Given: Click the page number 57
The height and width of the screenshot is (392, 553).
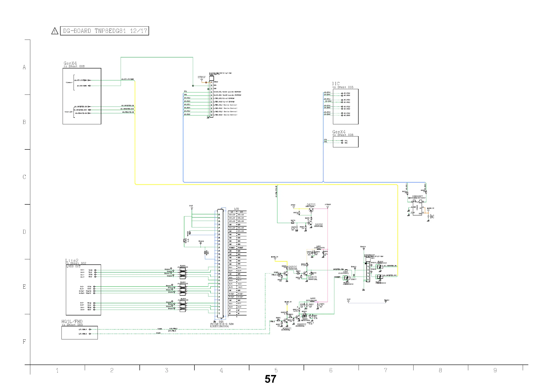Looking at the screenshot, I should (x=270, y=379).
